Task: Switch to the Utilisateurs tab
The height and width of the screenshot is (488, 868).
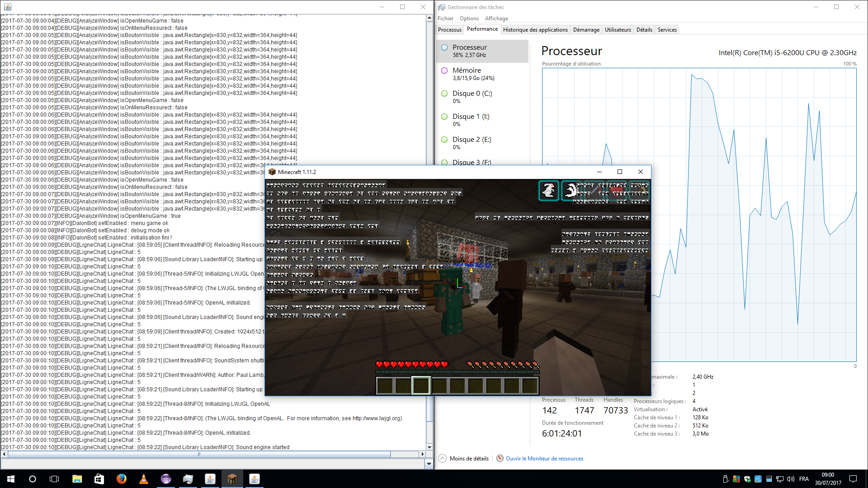Action: (x=618, y=30)
